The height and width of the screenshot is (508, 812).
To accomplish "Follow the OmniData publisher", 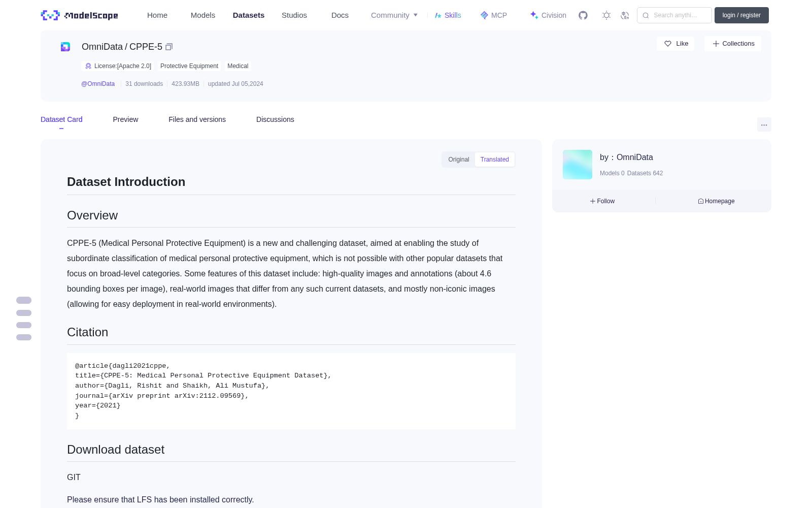I will [x=602, y=201].
